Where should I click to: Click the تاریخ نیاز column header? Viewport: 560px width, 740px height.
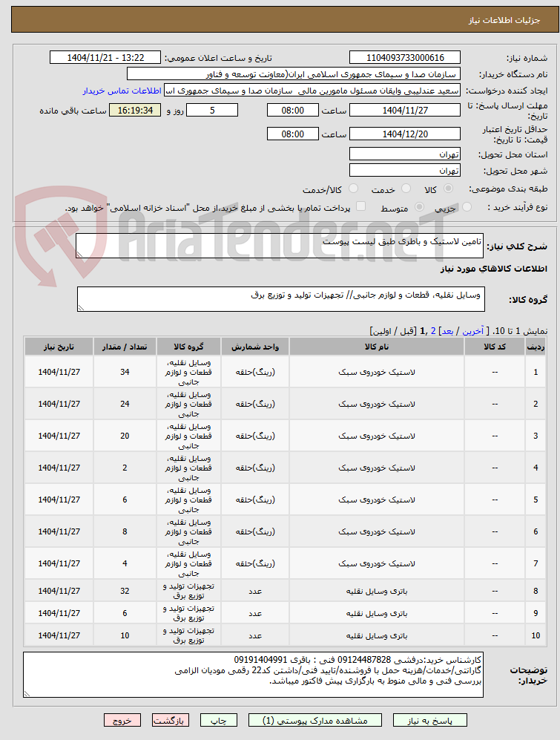(59, 347)
